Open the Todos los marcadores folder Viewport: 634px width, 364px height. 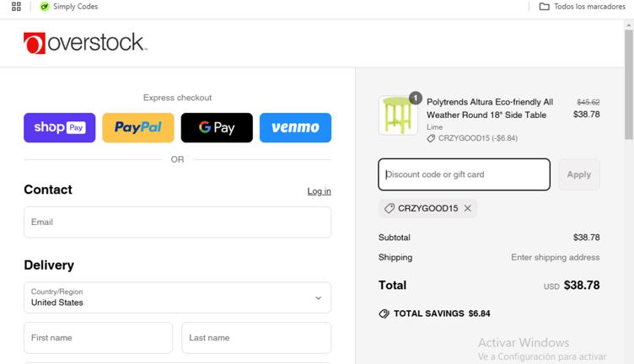pos(583,7)
